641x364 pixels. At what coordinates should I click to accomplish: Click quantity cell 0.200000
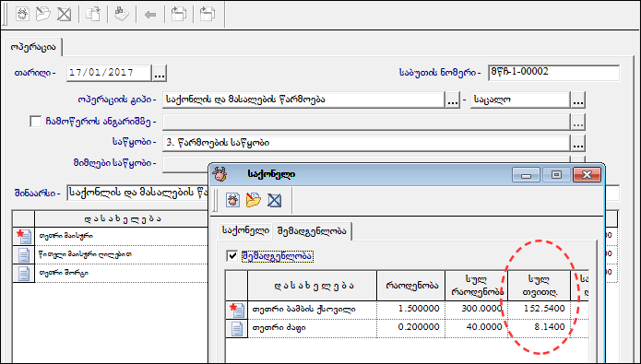click(x=410, y=328)
